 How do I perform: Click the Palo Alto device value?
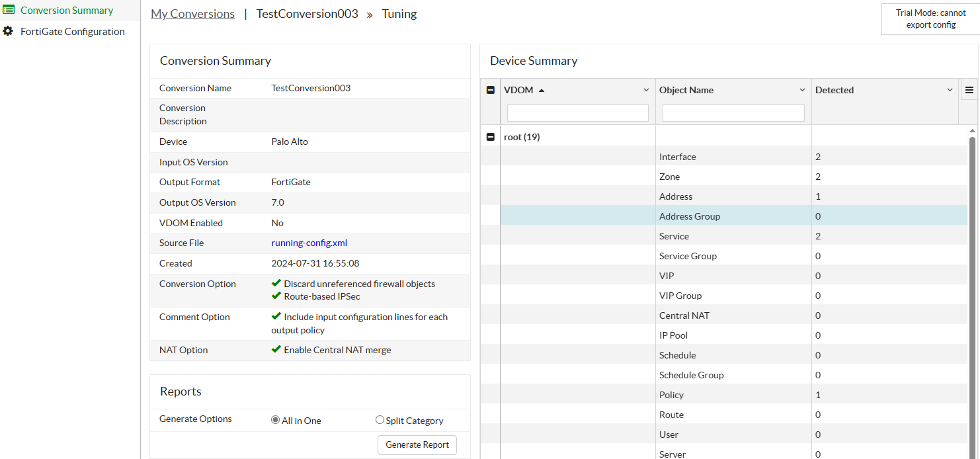(x=290, y=142)
